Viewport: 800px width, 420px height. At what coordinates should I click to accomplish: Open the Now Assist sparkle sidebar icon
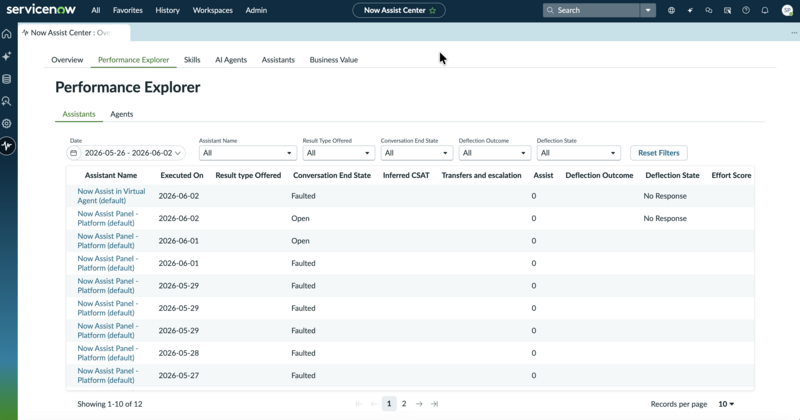[7, 56]
